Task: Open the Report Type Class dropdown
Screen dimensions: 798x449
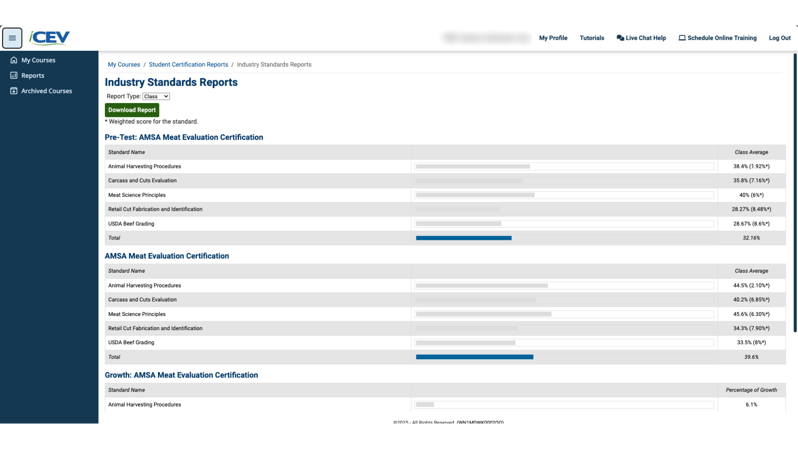Action: pyautogui.click(x=156, y=96)
